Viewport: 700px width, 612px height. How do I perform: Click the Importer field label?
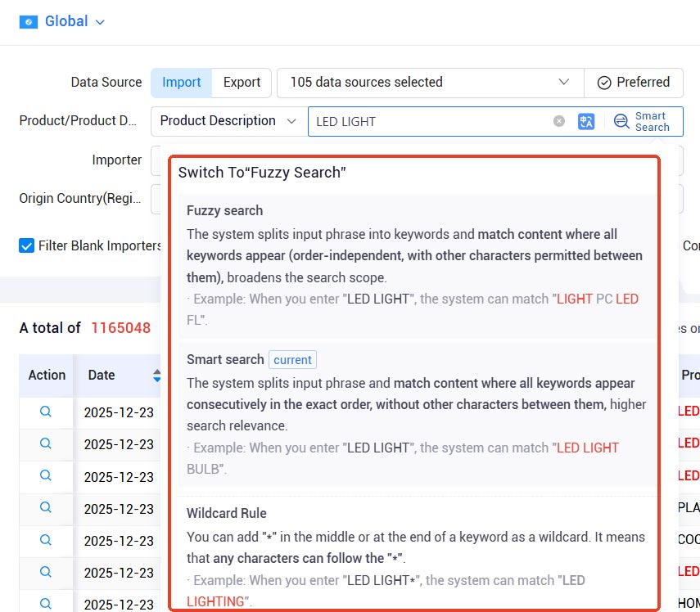116,160
